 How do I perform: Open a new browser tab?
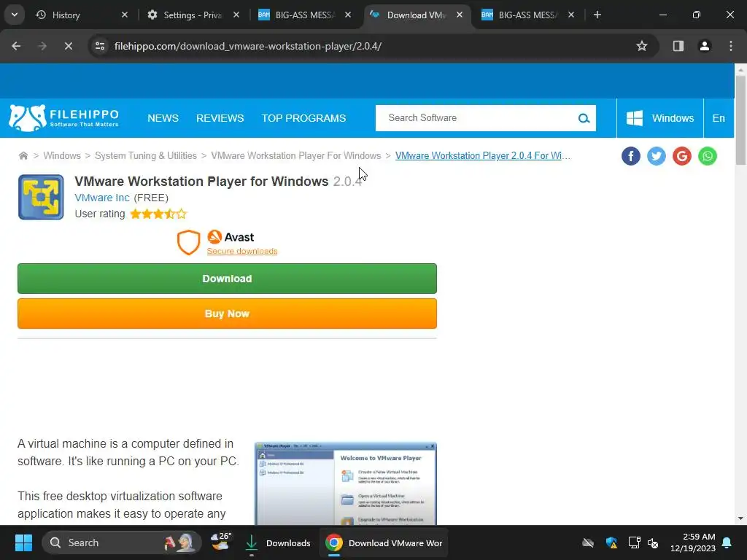[597, 15]
